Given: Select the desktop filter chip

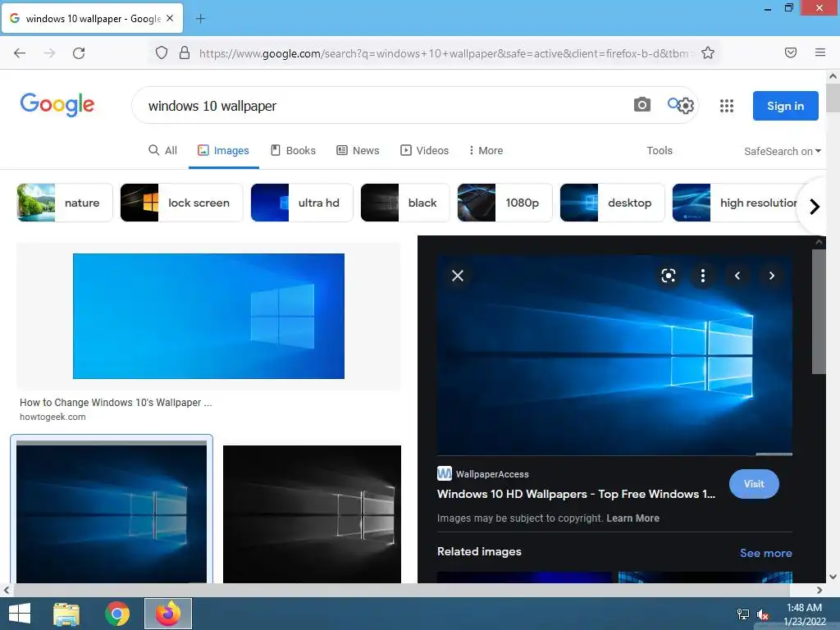Looking at the screenshot, I should point(612,203).
